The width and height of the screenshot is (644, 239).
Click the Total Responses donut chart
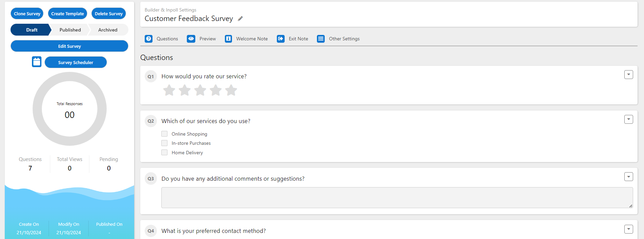[x=70, y=109]
